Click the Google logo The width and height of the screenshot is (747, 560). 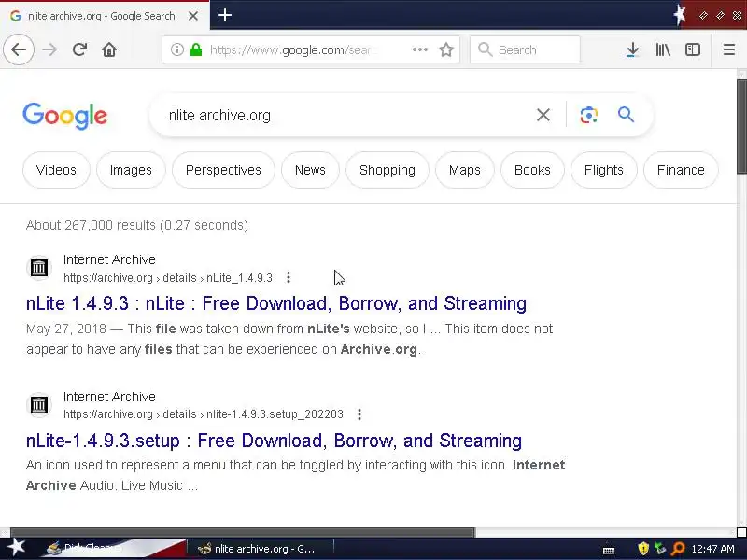point(64,116)
